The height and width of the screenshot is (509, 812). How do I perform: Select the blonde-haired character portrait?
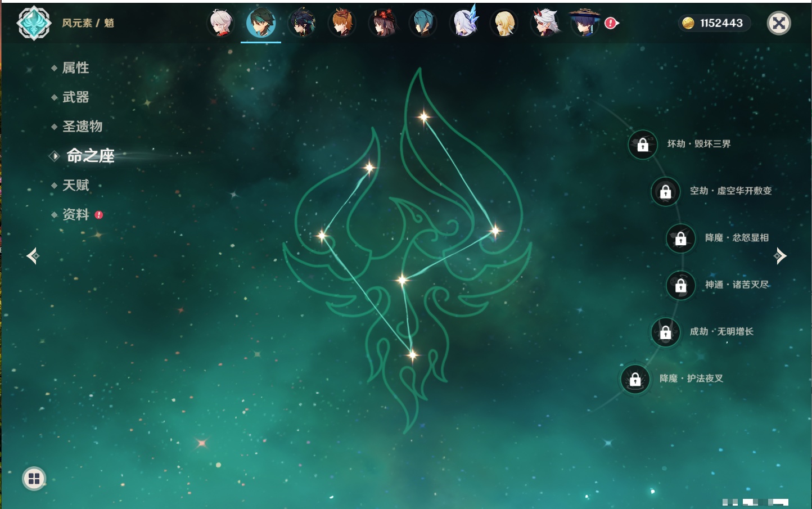point(504,24)
